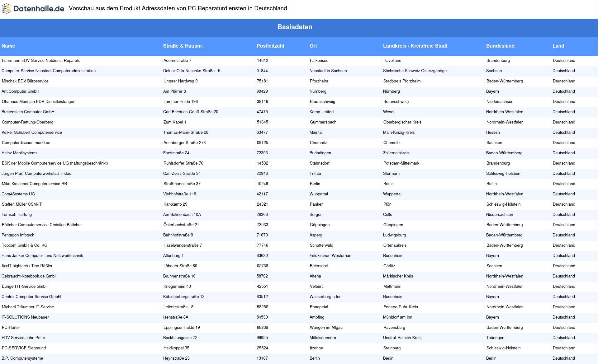Select the address Adornostraße 7
The width and height of the screenshot is (598, 364).
pyautogui.click(x=178, y=61)
